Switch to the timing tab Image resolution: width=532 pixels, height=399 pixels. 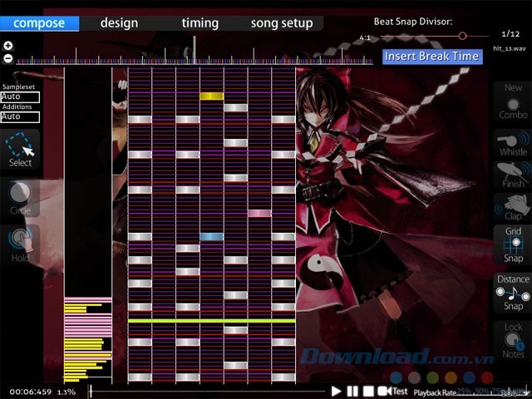[200, 23]
